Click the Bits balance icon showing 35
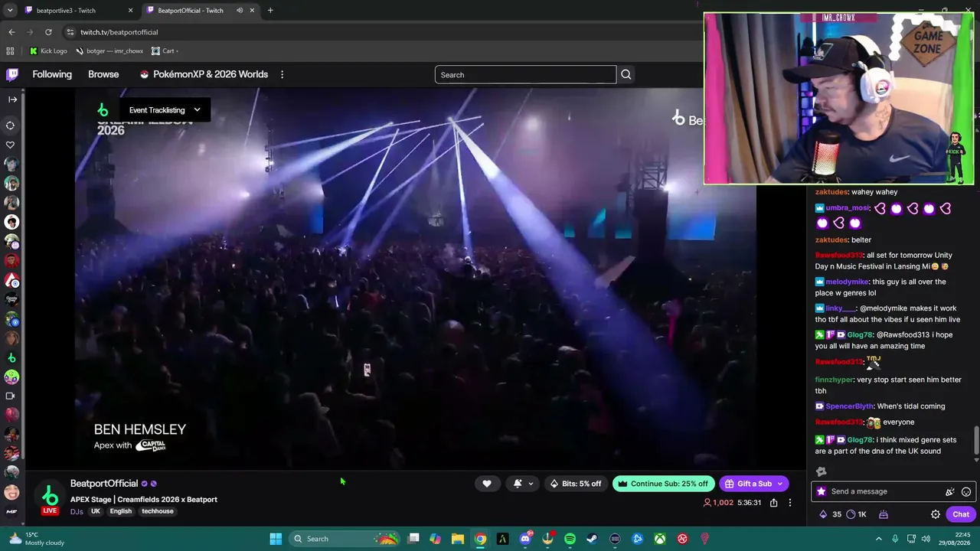This screenshot has height=551, width=980. point(831,514)
